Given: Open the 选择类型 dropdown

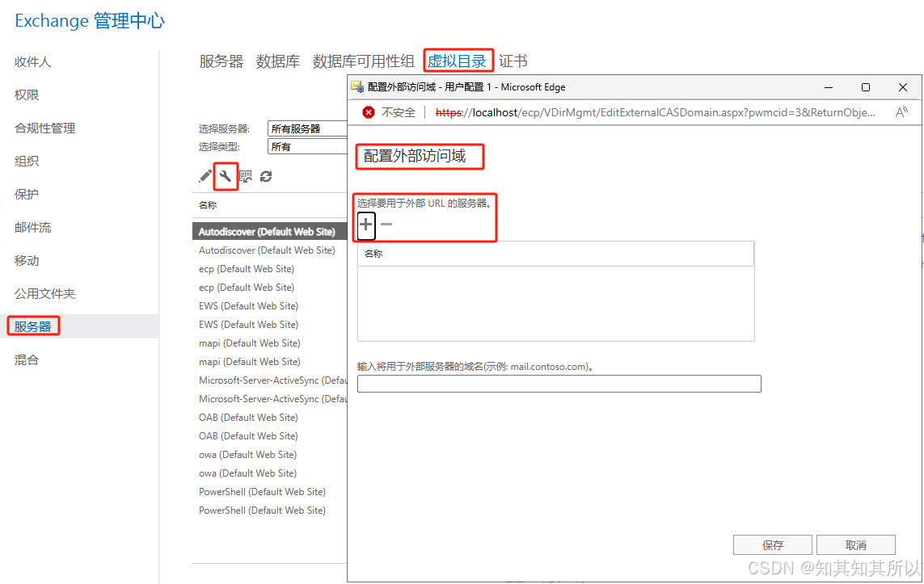Looking at the screenshot, I should pyautogui.click(x=307, y=146).
